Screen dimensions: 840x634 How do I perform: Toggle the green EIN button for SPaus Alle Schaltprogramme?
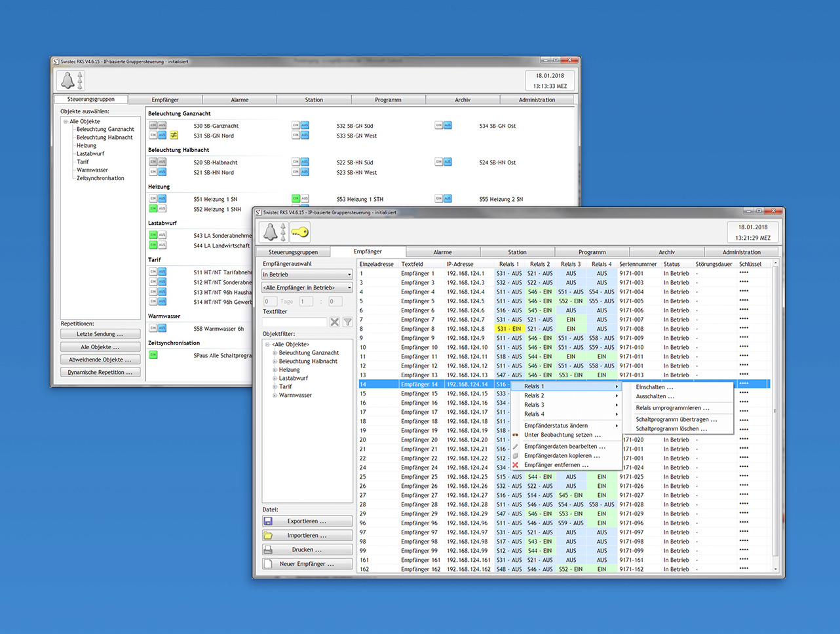(153, 355)
